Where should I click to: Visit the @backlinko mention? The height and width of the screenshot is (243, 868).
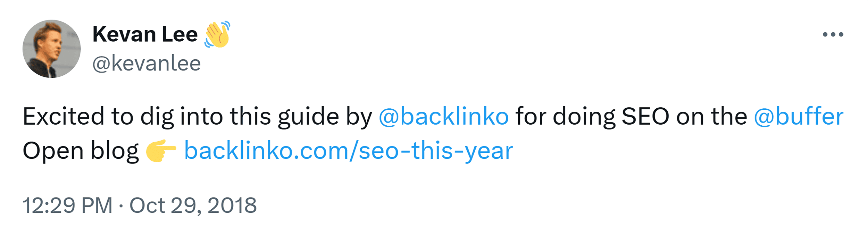[x=443, y=116]
